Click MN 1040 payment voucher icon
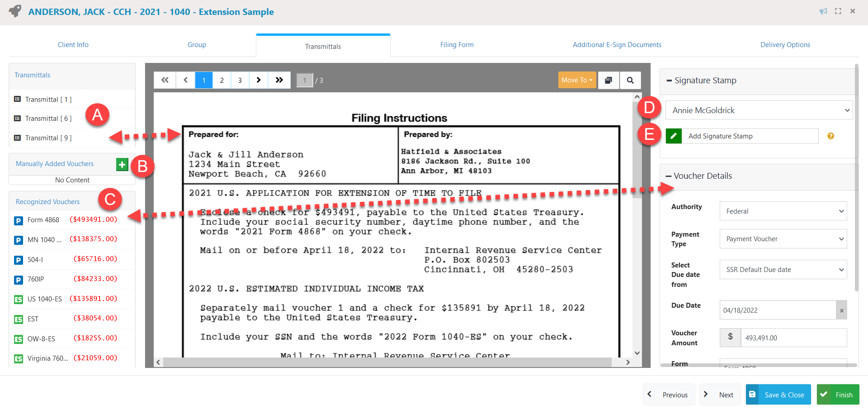Image resolution: width=868 pixels, height=415 pixels. coord(19,240)
